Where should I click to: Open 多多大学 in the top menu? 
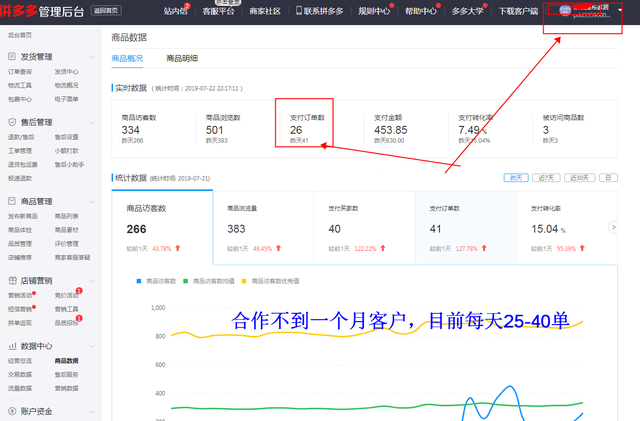click(468, 11)
